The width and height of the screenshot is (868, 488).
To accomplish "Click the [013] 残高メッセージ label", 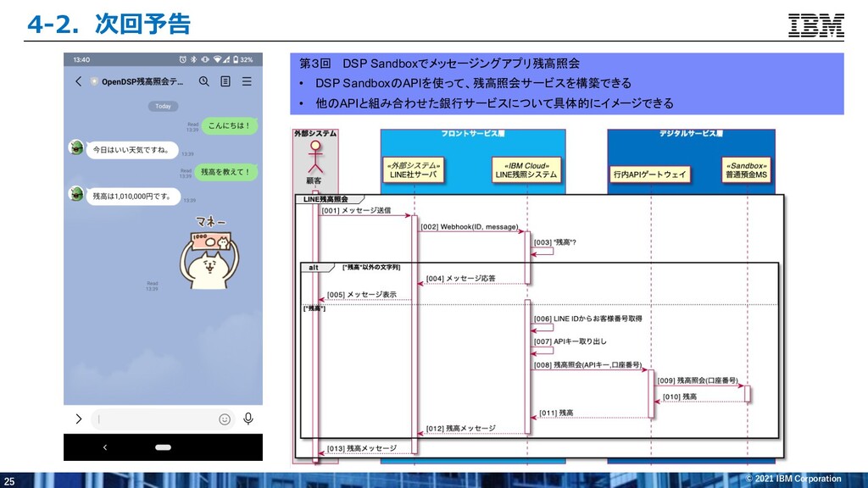I will [361, 448].
